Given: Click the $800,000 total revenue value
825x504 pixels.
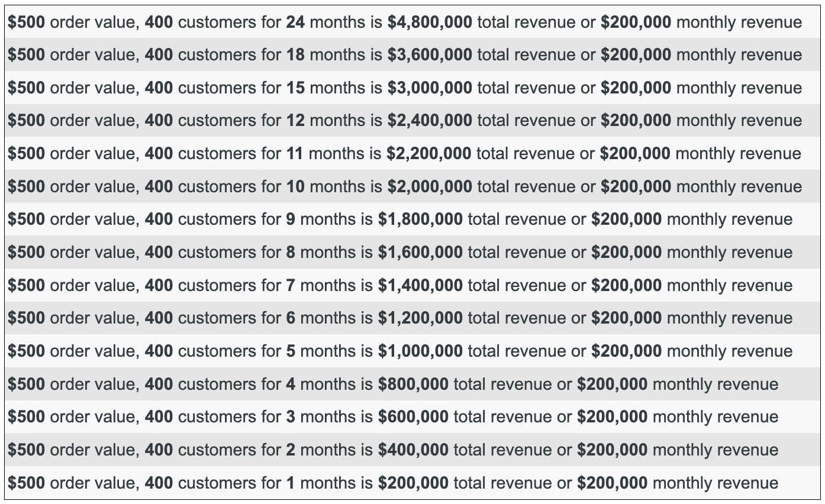Looking at the screenshot, I should point(413,384).
